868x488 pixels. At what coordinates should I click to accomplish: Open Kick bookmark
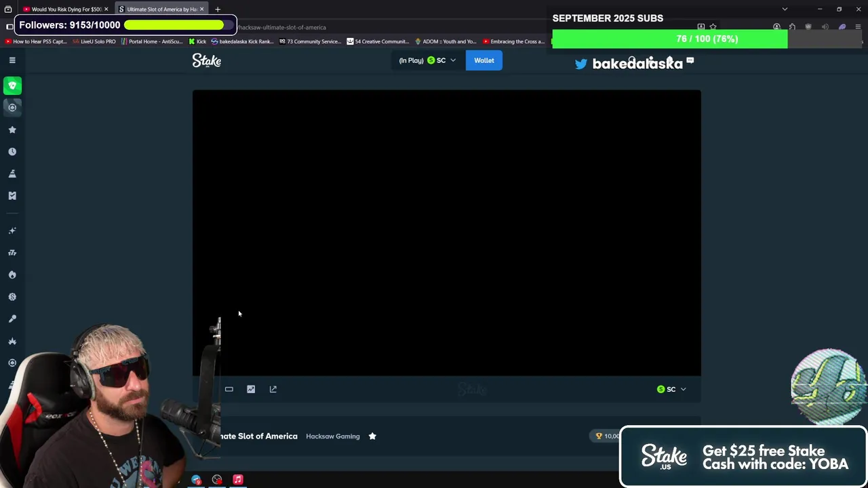pos(197,41)
